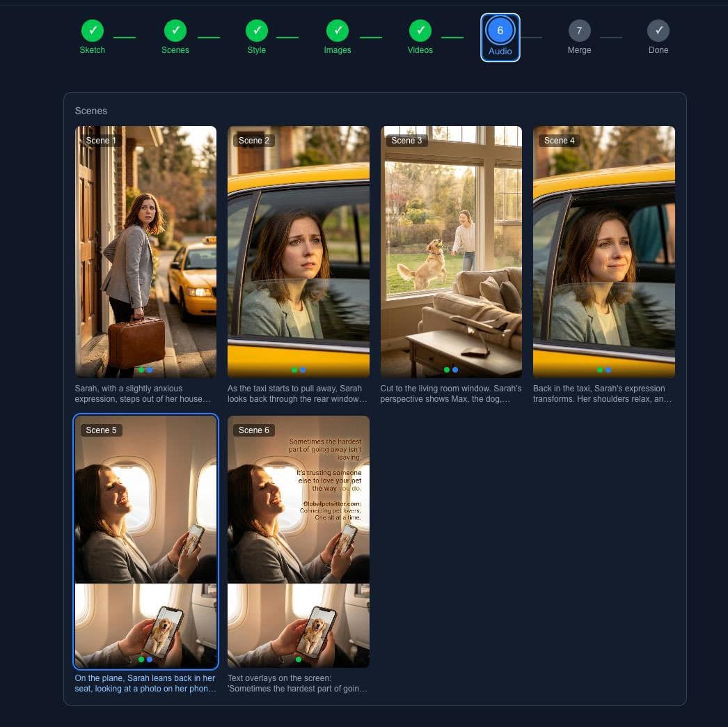The width and height of the screenshot is (728, 727).
Task: Click Scene 3's caption about the living room window
Action: (450, 393)
